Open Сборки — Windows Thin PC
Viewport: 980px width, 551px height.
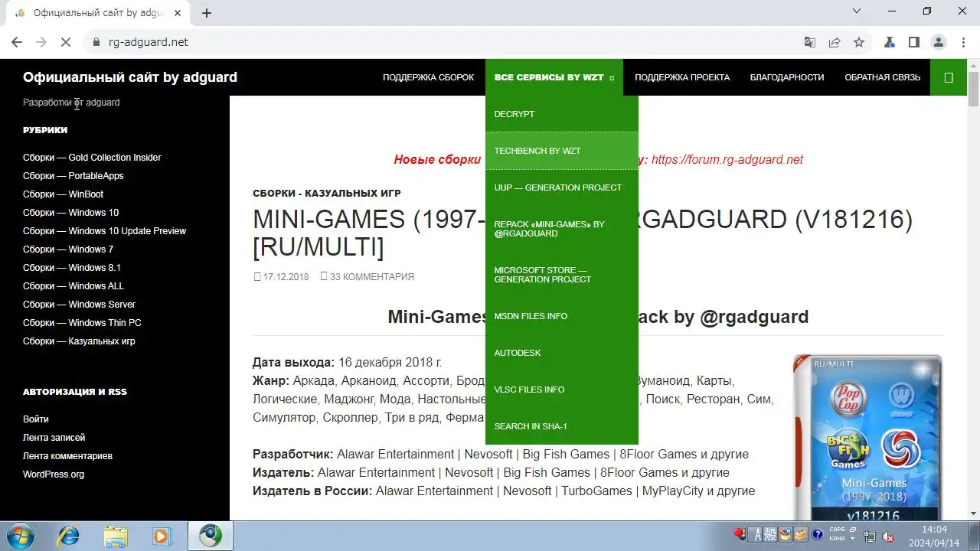(82, 323)
